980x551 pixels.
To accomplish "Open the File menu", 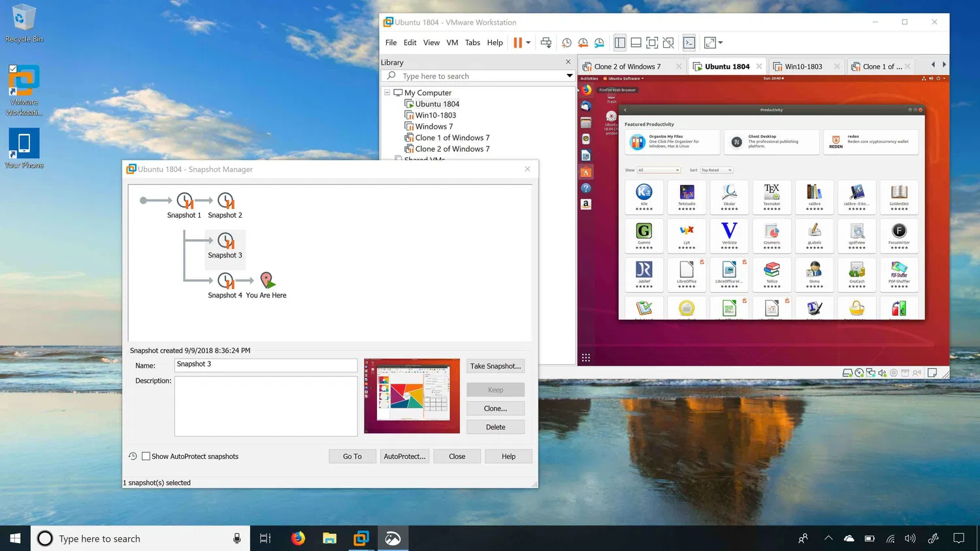I will [x=391, y=42].
